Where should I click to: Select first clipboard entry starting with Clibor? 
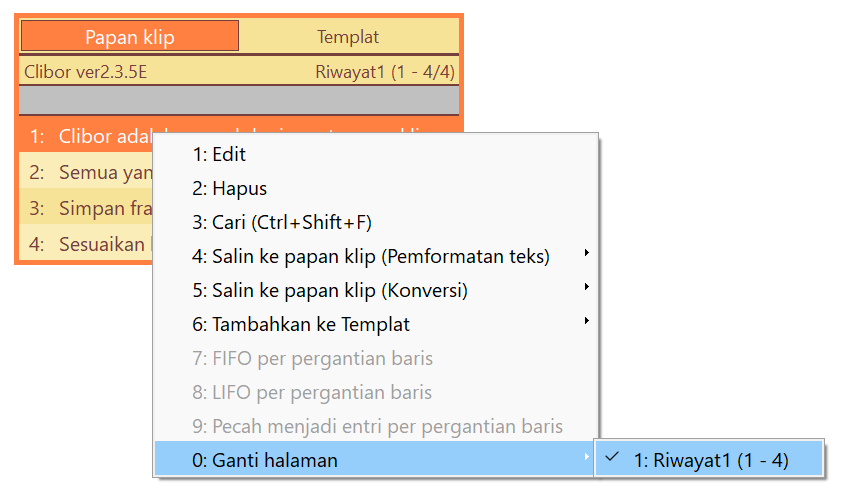point(86,136)
